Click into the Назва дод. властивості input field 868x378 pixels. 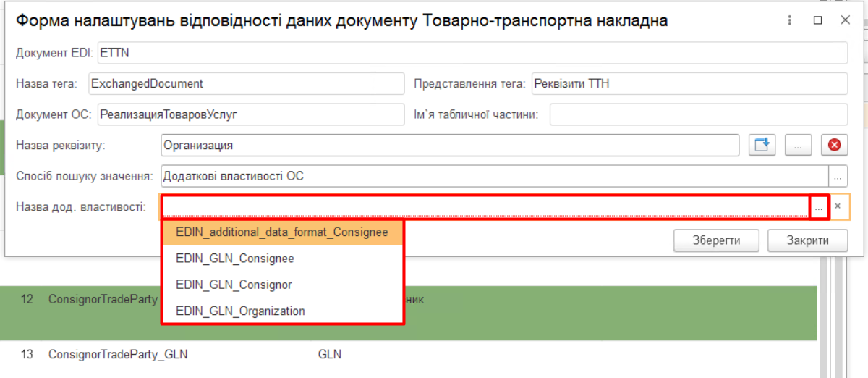click(x=485, y=207)
